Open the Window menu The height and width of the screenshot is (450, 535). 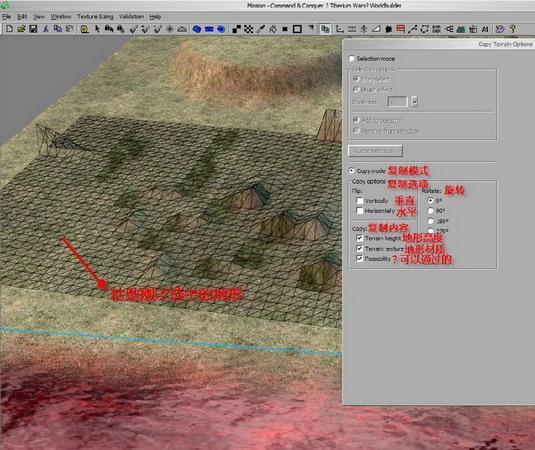(61, 16)
